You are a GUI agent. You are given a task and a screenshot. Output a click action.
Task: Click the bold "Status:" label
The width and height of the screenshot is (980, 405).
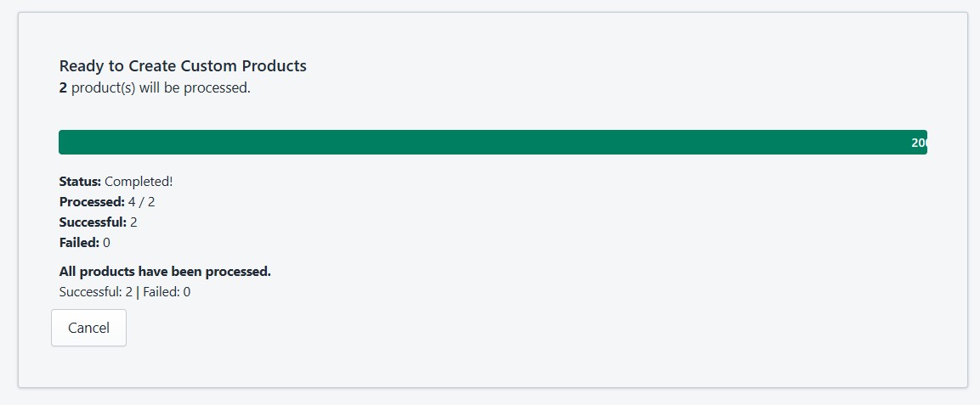[x=80, y=181]
